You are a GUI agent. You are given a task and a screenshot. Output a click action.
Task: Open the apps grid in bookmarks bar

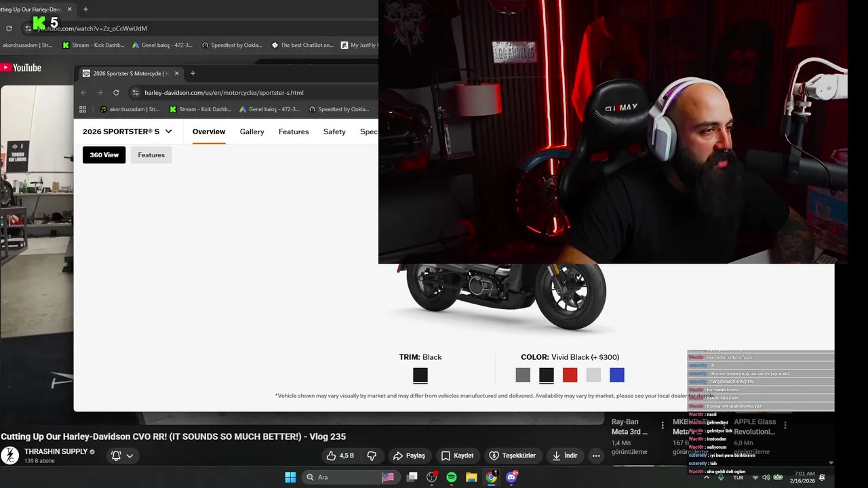[83, 109]
